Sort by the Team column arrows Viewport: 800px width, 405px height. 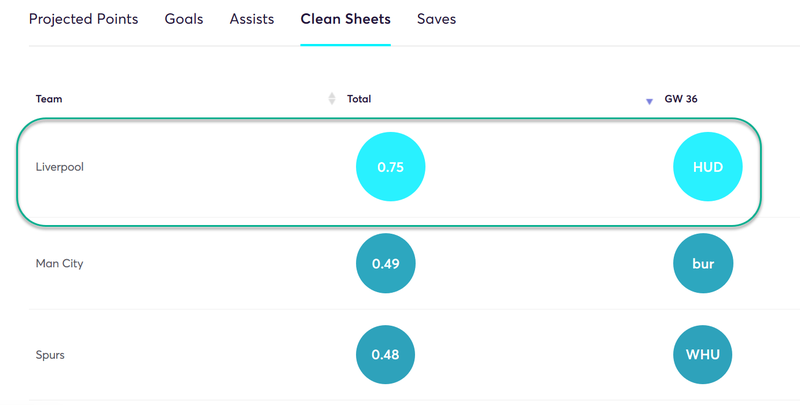click(x=332, y=98)
